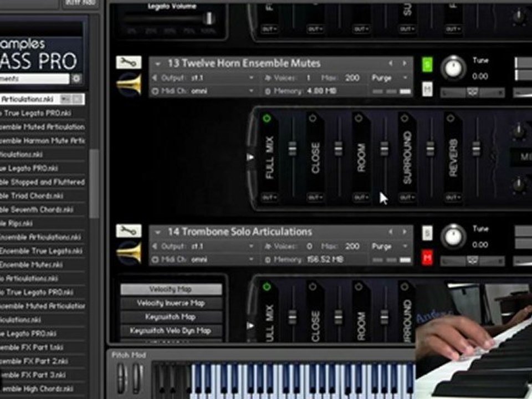Collapse the 13 Twelve Horn Ensemble Mutes header
Screen dimensions: 532x399
click(157, 63)
